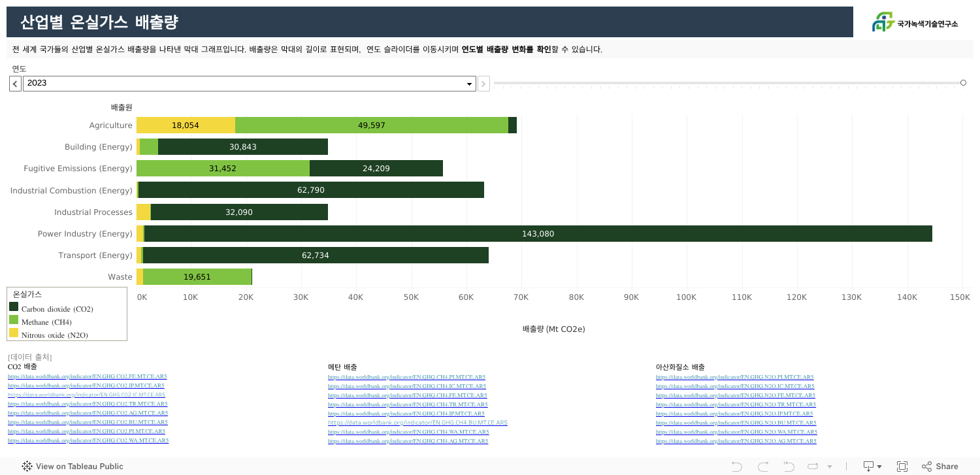This screenshot has width=980, height=475.
Task: Select the Agriculture row label
Action: click(x=111, y=125)
